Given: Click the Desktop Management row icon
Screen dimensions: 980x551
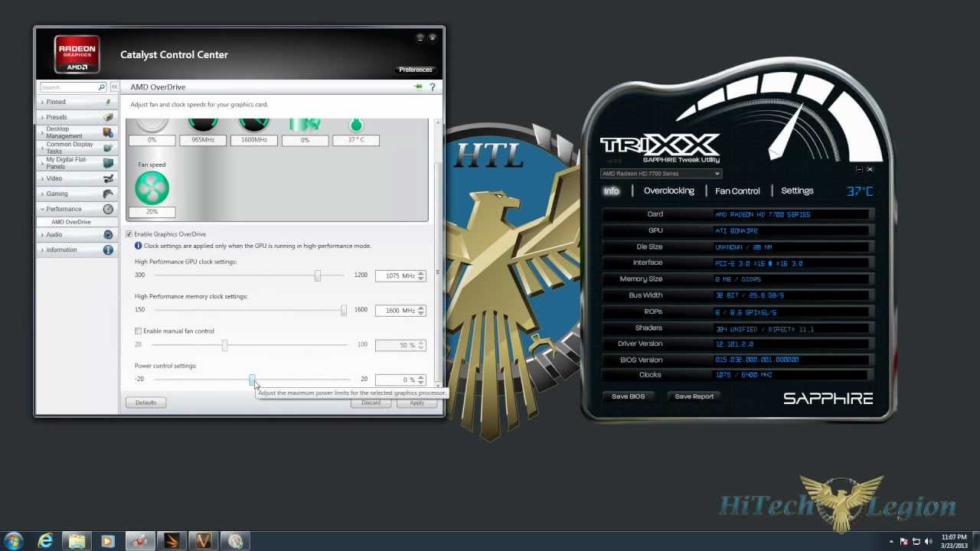Looking at the screenshot, I should [x=108, y=132].
